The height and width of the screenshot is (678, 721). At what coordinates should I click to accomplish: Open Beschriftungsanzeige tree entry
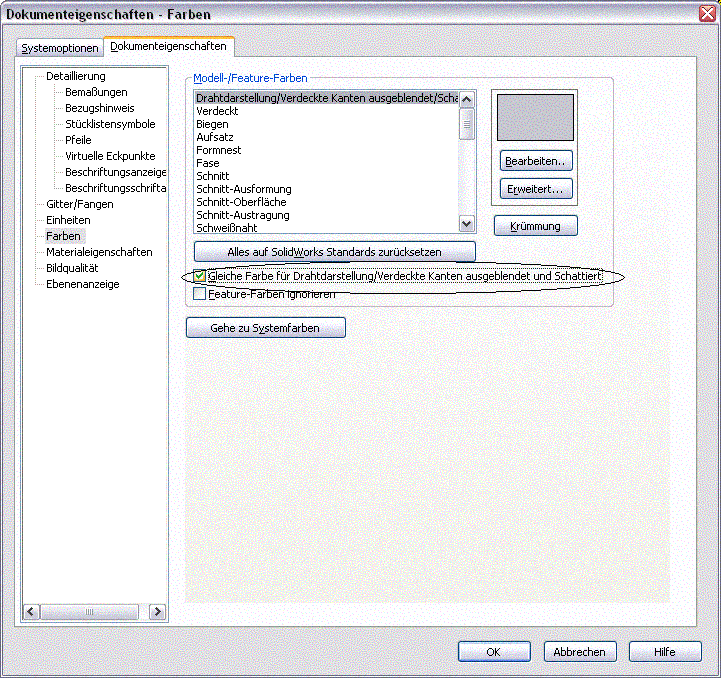[x=115, y=172]
